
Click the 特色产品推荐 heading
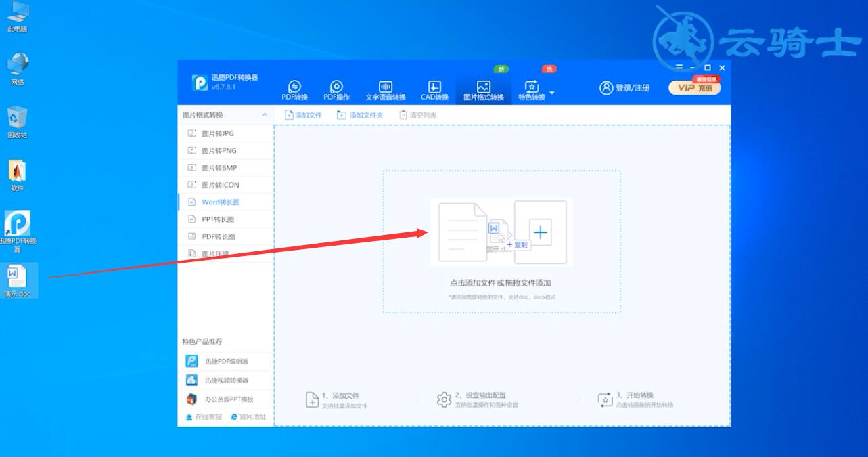[202, 341]
